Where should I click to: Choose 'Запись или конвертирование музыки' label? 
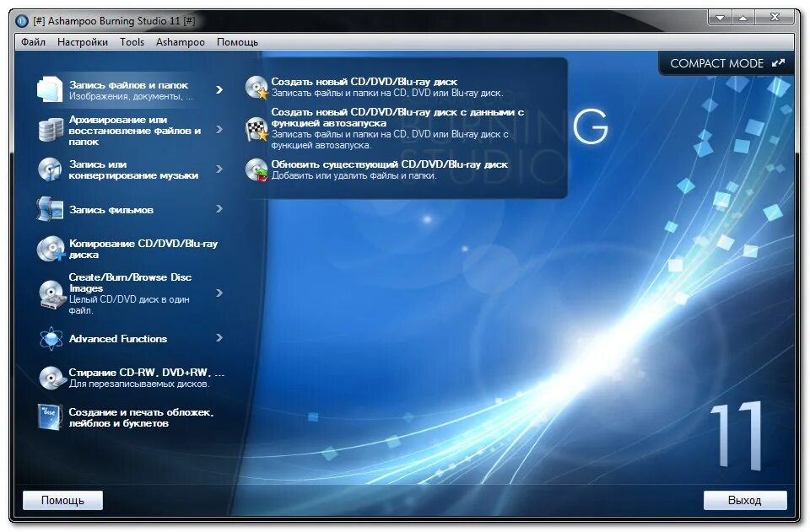tap(133, 169)
